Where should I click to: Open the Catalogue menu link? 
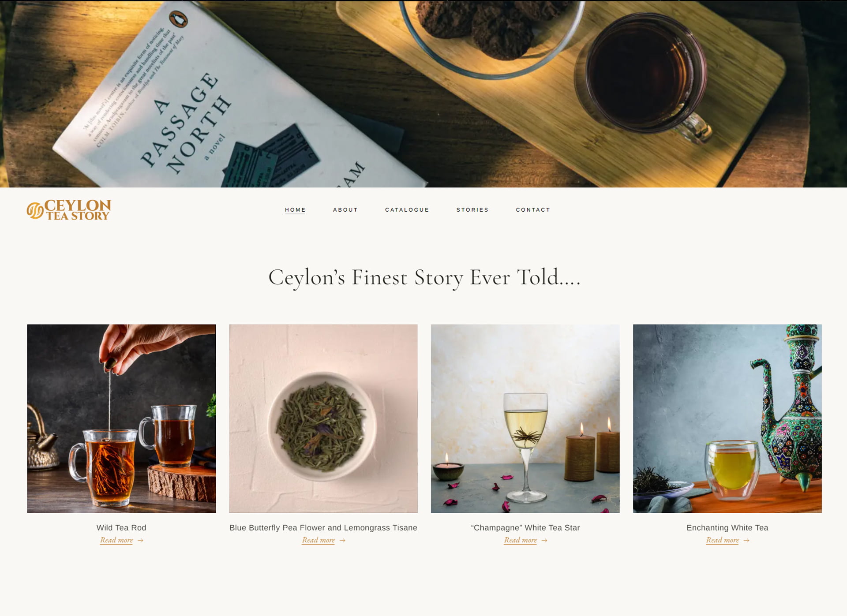pyautogui.click(x=407, y=210)
